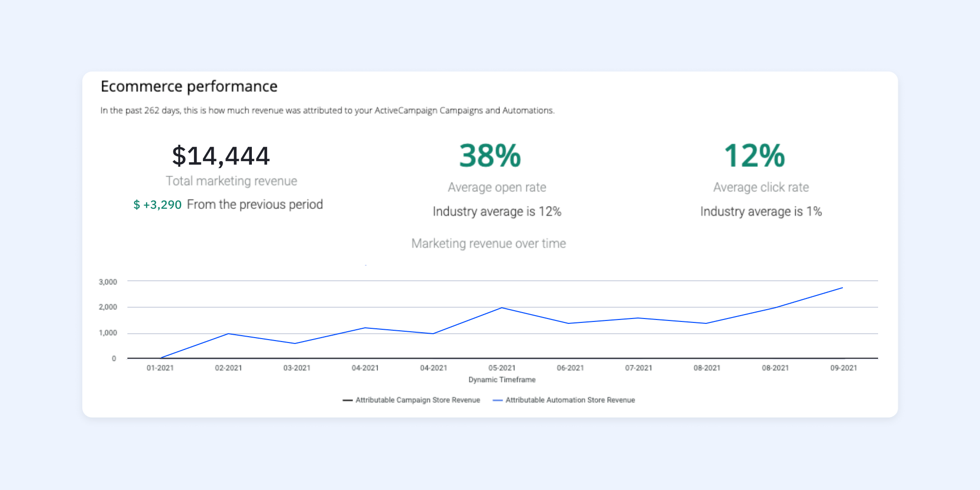Click the 05-2021 axis label
This screenshot has width=980, height=490.
[x=502, y=368]
